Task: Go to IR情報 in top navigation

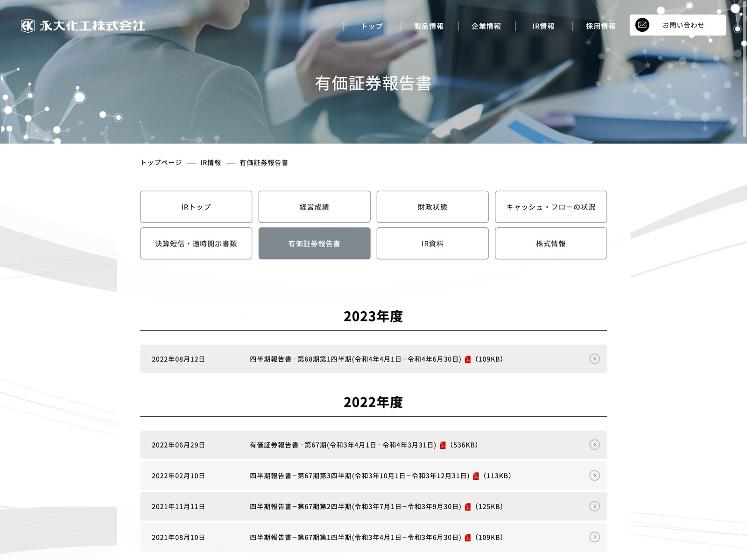Action: point(543,26)
